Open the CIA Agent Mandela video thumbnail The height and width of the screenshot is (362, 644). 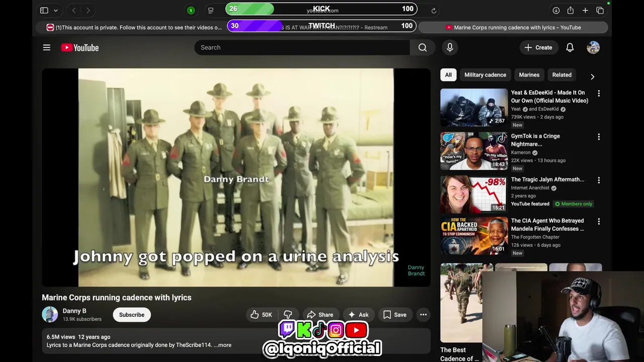[474, 235]
